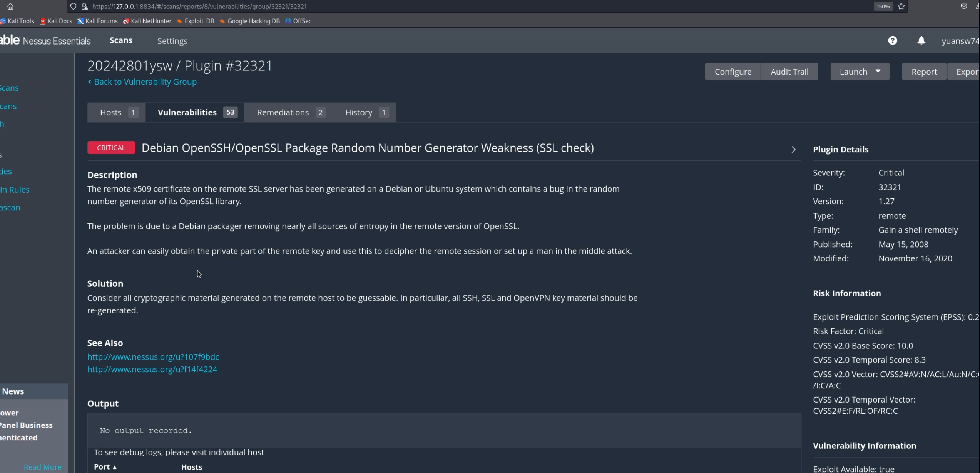
Task: Click the Pocket save icon
Action: point(964,7)
